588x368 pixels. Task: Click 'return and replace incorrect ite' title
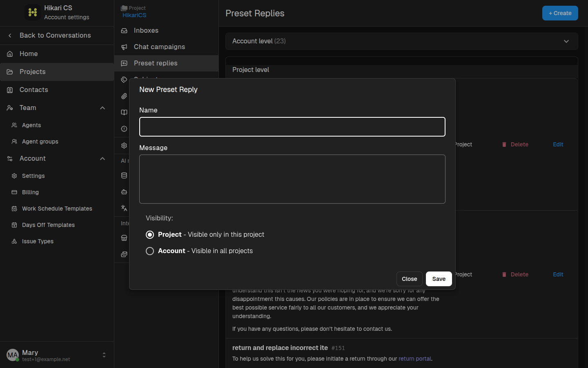pyautogui.click(x=280, y=348)
